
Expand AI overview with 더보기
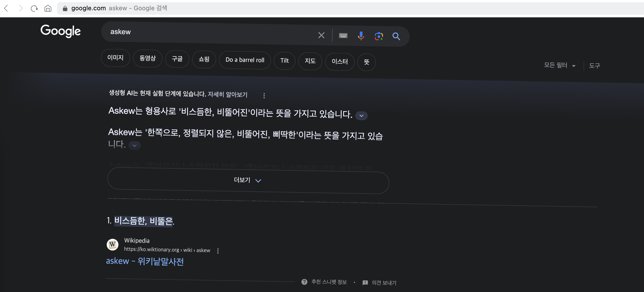[248, 180]
